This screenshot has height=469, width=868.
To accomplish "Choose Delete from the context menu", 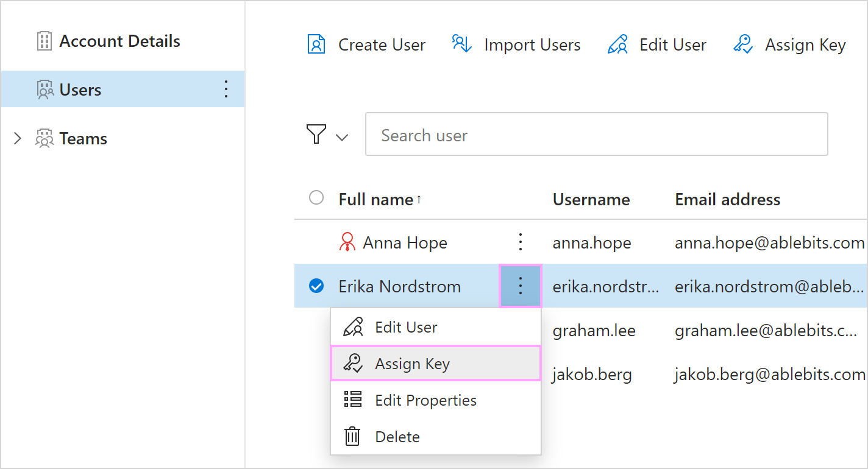I will (436, 437).
